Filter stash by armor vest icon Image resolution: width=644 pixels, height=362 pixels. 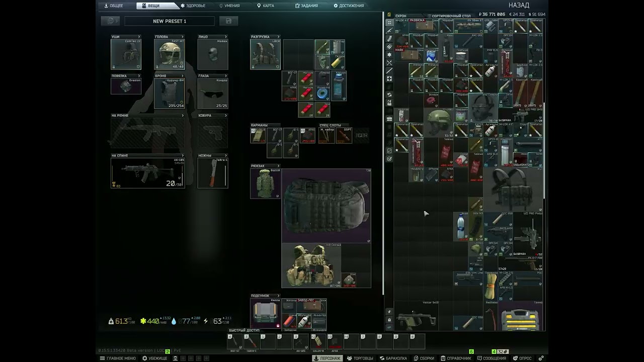click(389, 103)
